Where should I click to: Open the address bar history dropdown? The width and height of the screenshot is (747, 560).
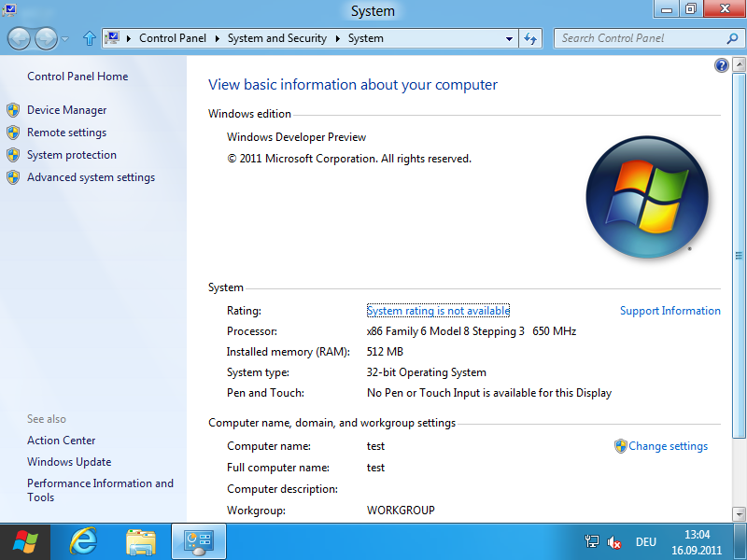pyautogui.click(x=509, y=39)
